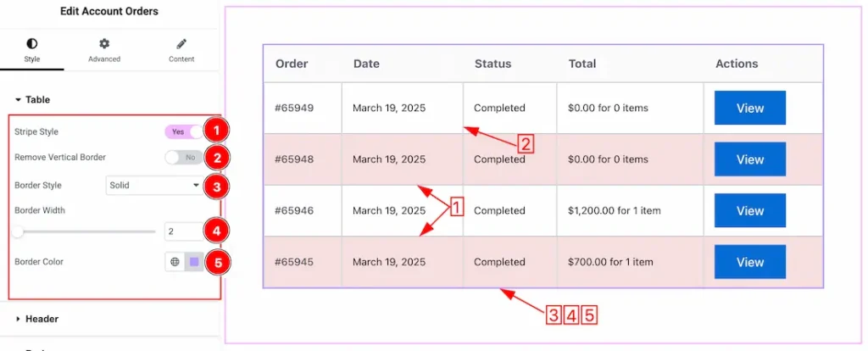
Task: Click numbered red badge 1 beside Stripe Style
Action: pos(216,131)
